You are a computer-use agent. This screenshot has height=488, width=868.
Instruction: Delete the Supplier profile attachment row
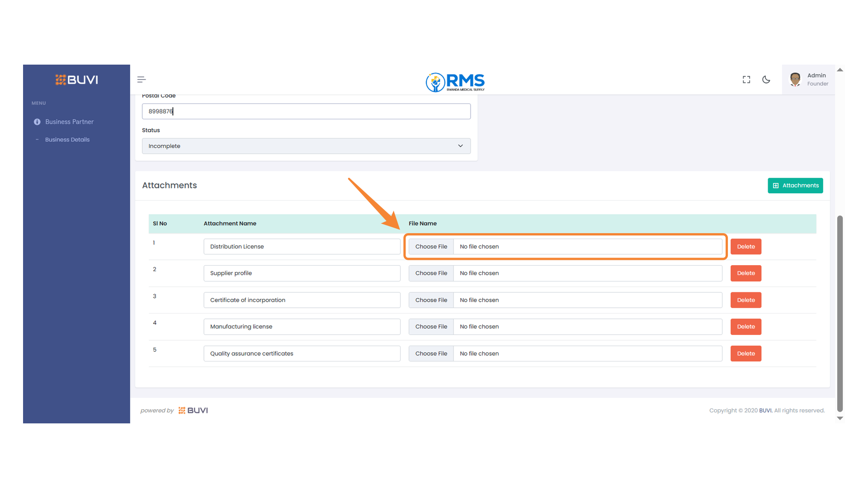coord(745,273)
